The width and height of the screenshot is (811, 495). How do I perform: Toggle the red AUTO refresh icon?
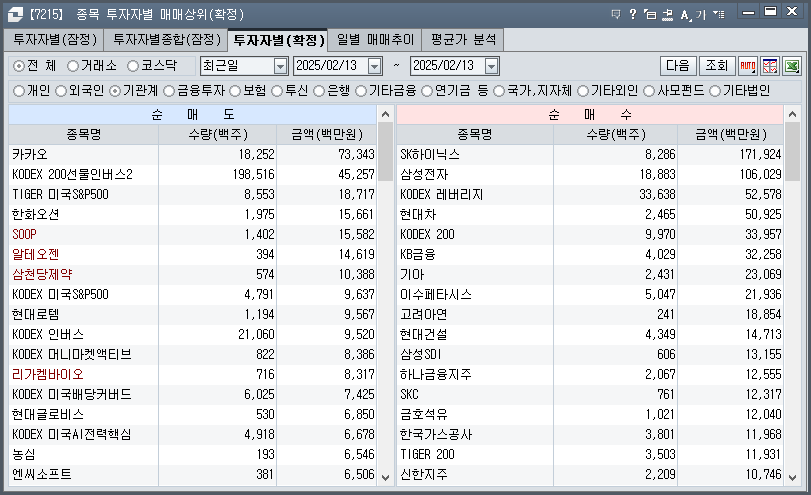tap(748, 66)
